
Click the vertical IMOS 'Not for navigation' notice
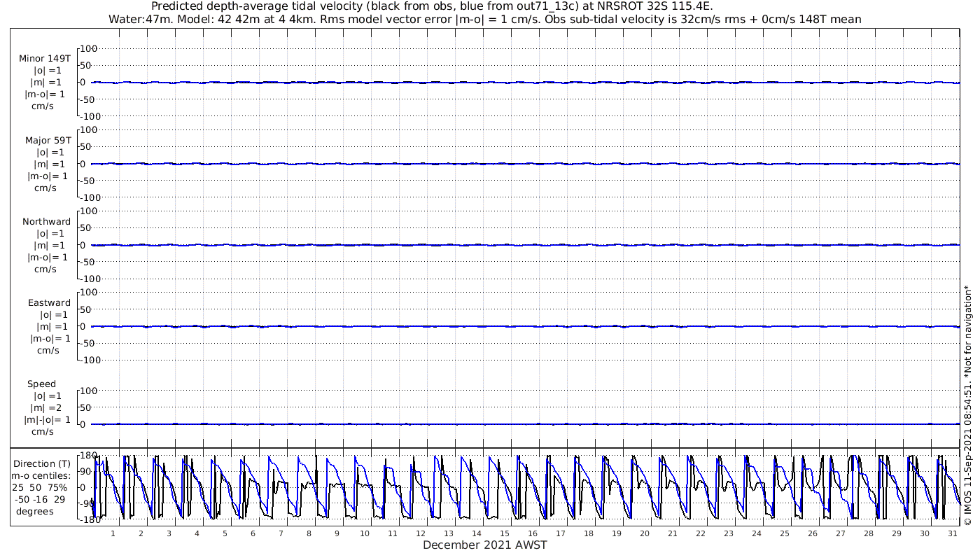968,405
